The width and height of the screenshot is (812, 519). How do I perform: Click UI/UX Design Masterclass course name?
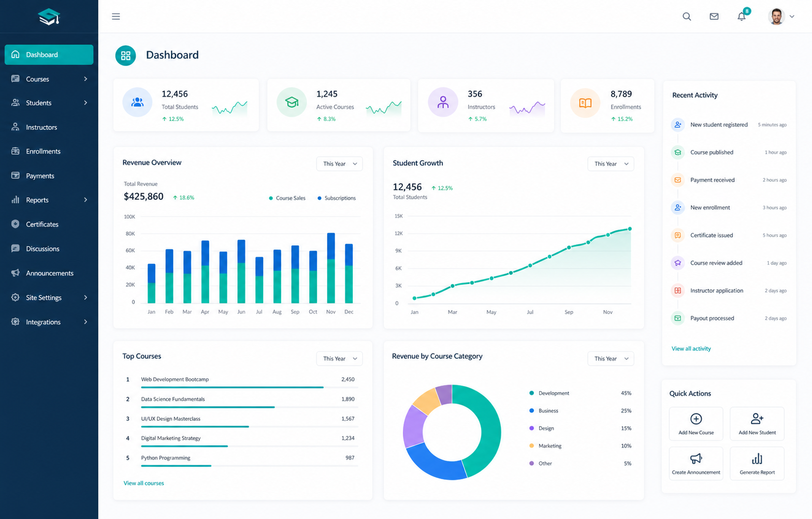pyautogui.click(x=171, y=419)
